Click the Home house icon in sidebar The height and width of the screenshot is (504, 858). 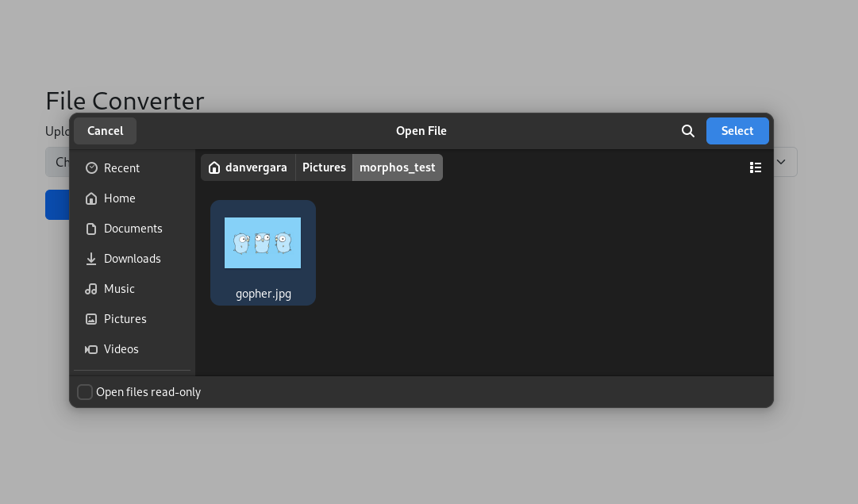(x=91, y=198)
